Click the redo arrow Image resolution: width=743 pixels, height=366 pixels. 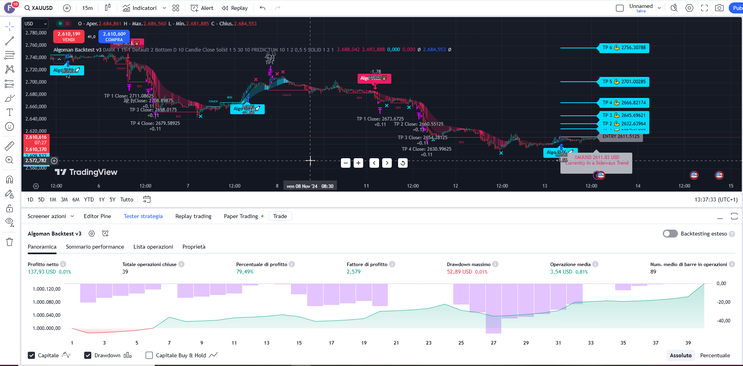(x=278, y=8)
